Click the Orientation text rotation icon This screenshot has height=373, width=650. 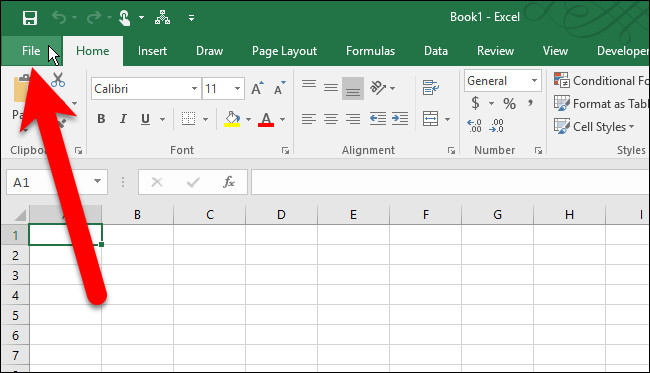click(x=378, y=88)
